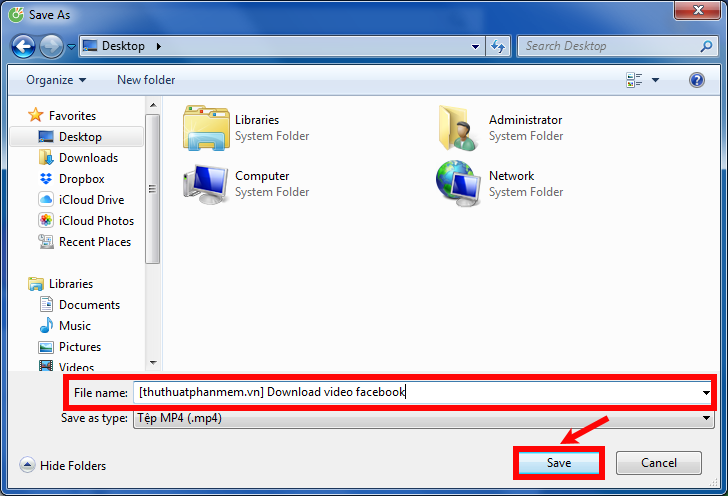Select the Computer icon in file list
The width and height of the screenshot is (728, 496).
(x=207, y=183)
